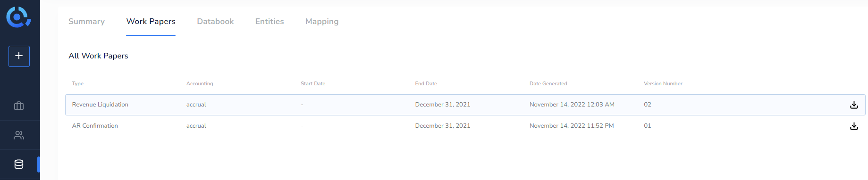The height and width of the screenshot is (180, 868).
Task: Open the users icon in sidebar
Action: [19, 135]
